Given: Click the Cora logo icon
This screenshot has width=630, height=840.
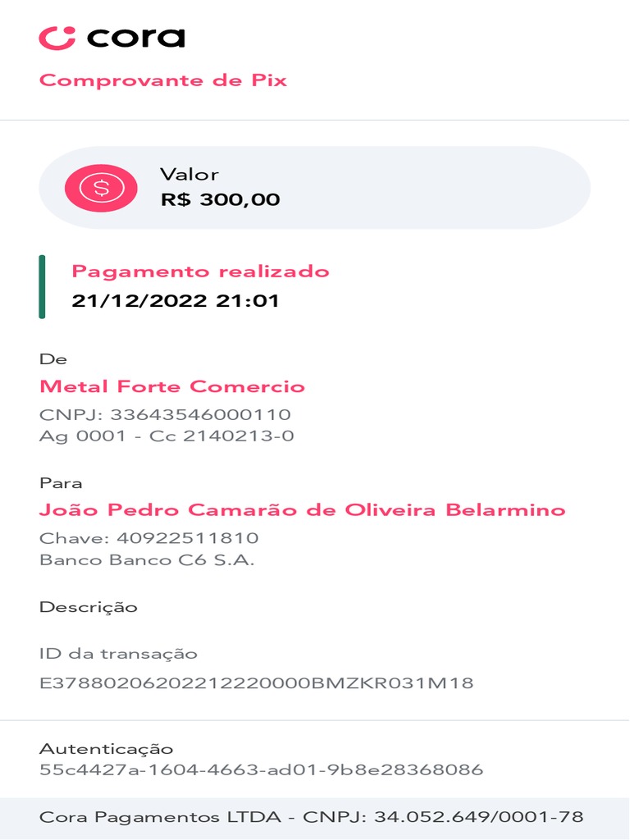Looking at the screenshot, I should pos(57,38).
